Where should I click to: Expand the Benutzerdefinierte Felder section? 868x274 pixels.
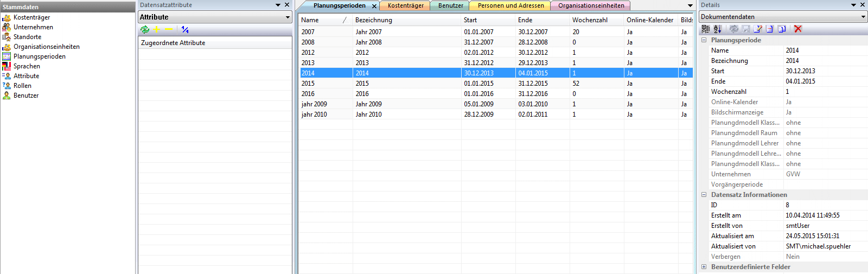704,267
